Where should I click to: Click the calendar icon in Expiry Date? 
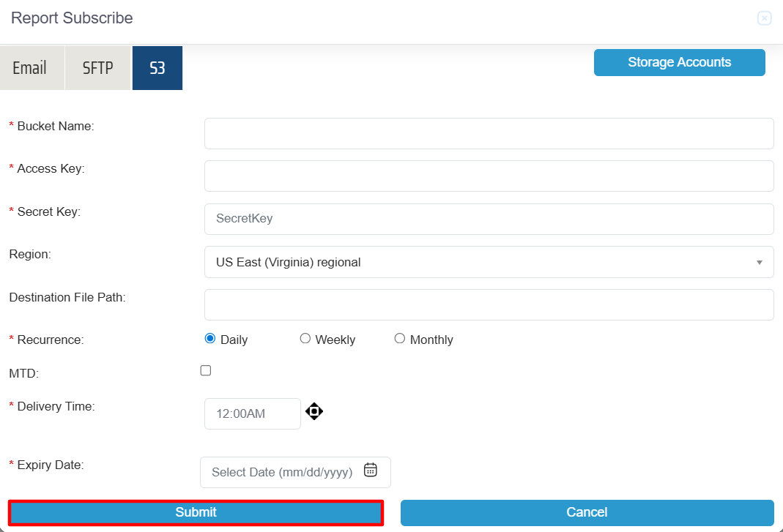point(371,471)
